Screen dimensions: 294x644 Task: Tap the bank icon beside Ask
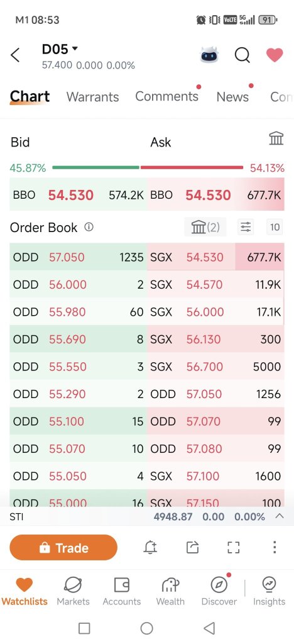point(276,138)
